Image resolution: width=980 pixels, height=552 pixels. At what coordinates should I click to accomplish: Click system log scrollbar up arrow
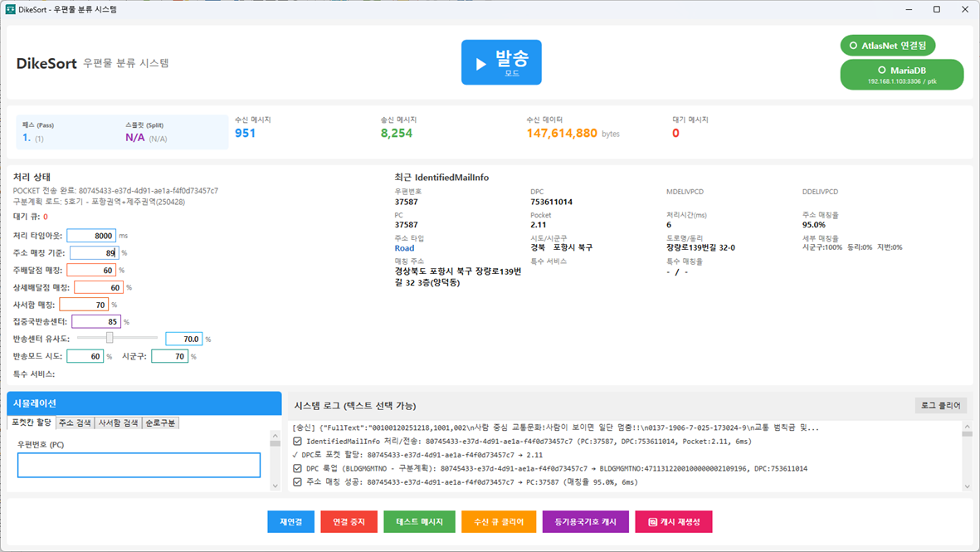[x=967, y=425]
